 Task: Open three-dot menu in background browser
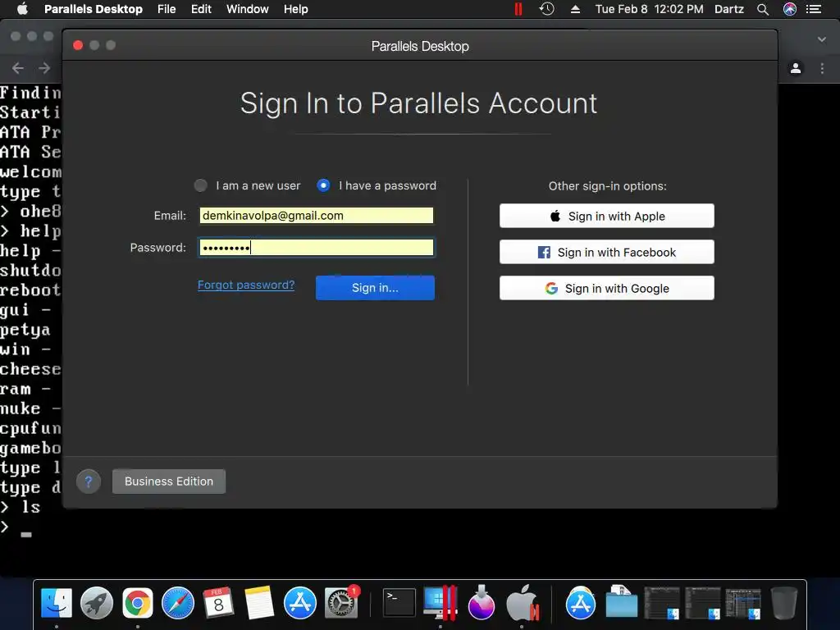[822, 68]
